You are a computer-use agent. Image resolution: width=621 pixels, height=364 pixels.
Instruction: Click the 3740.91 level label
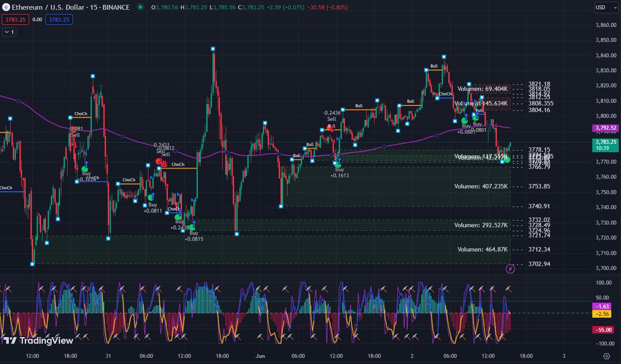tap(539, 206)
